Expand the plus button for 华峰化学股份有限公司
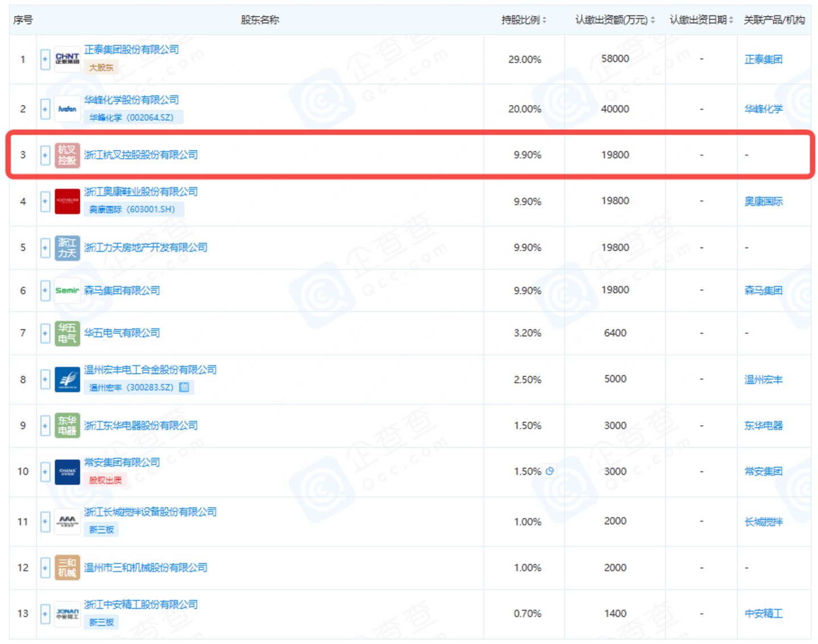818x644 pixels. (x=45, y=109)
